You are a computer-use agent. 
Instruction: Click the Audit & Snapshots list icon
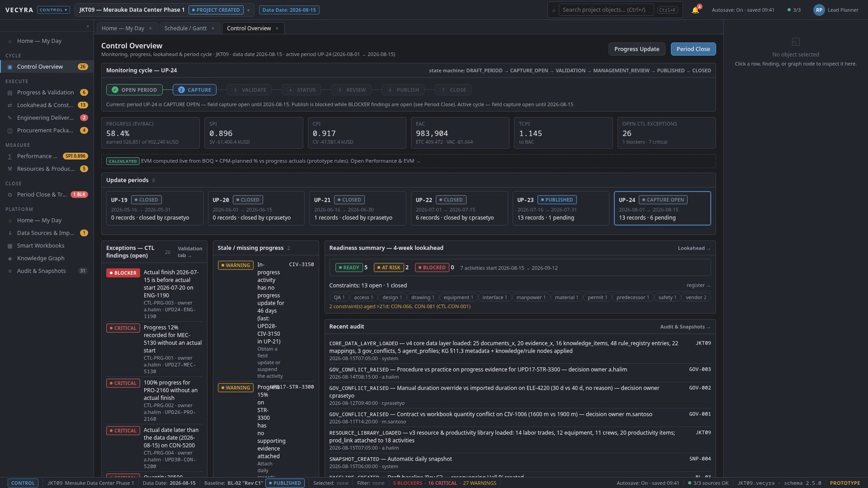pos(10,271)
